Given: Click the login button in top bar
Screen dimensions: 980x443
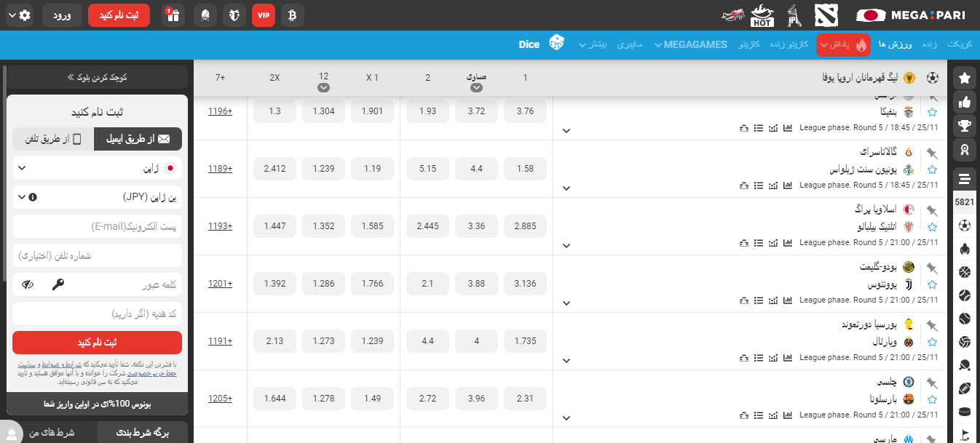Looking at the screenshot, I should click(62, 15).
